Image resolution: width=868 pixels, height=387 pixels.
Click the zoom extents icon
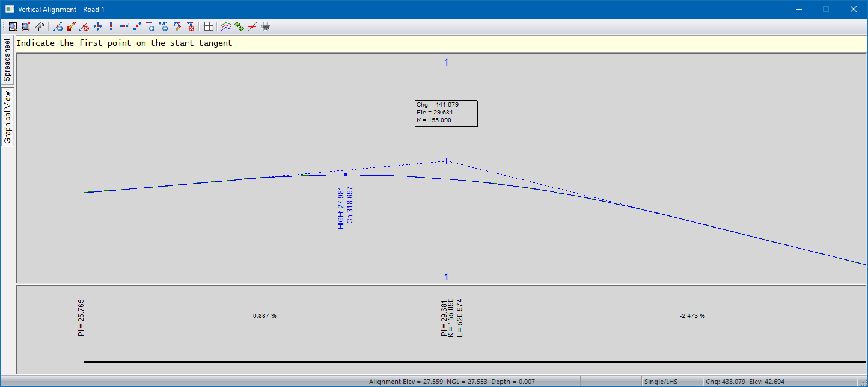coord(26,26)
